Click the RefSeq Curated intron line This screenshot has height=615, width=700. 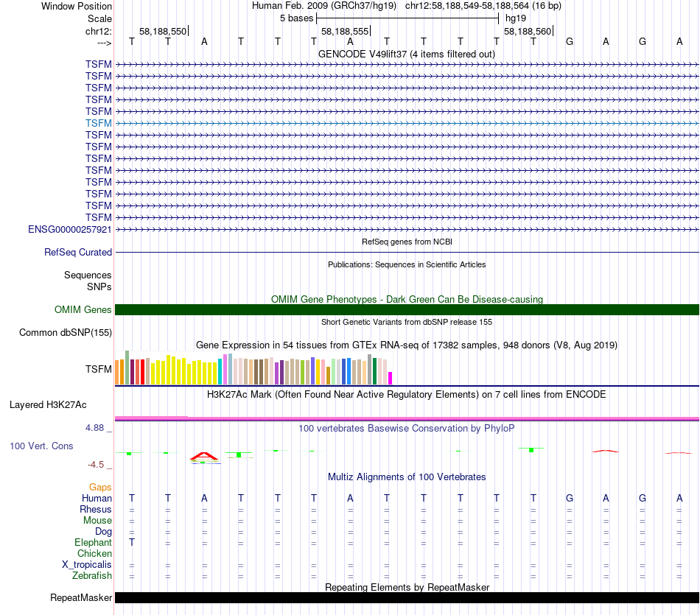407,253
